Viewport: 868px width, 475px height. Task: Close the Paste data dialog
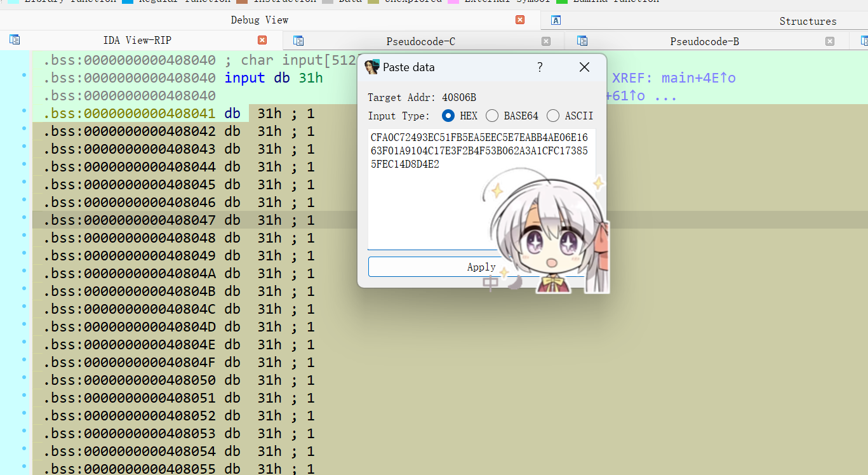click(x=584, y=67)
